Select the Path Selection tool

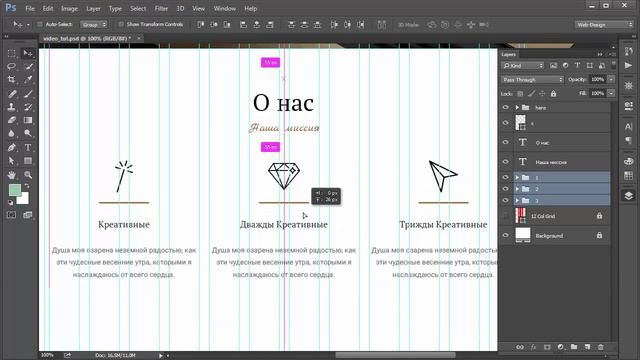11,160
